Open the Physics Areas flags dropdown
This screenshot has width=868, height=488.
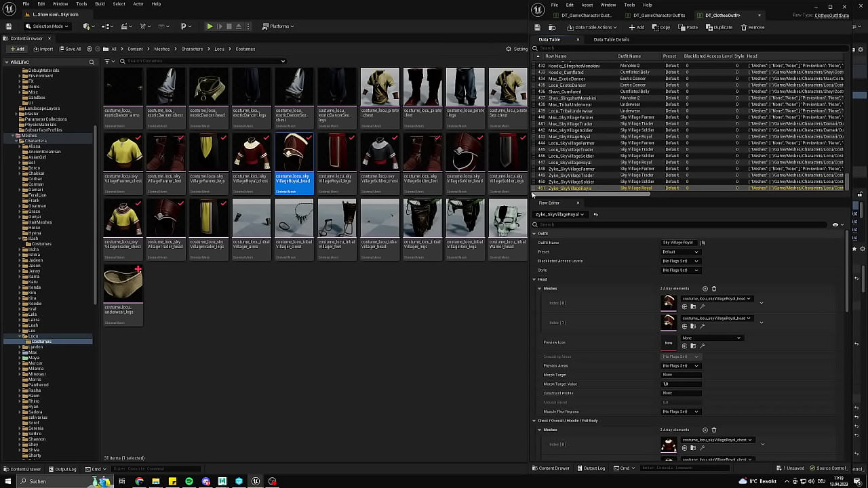pyautogui.click(x=680, y=366)
